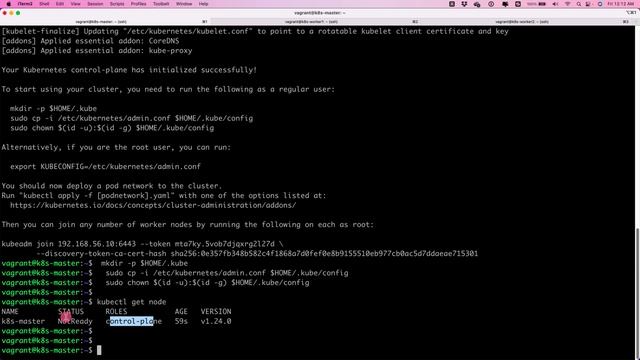Viewport: 640px width, 360px height.
Task: Click the kubernetes.io addons documentation URL
Action: pyautogui.click(x=153, y=205)
